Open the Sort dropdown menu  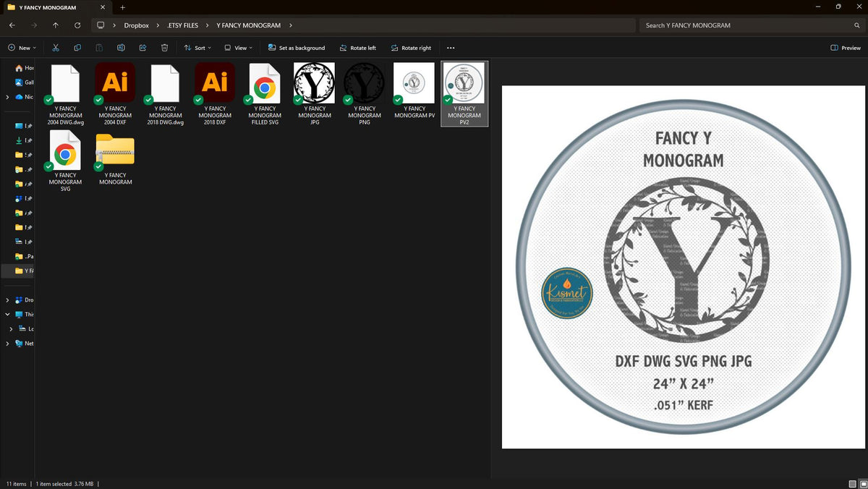[197, 48]
